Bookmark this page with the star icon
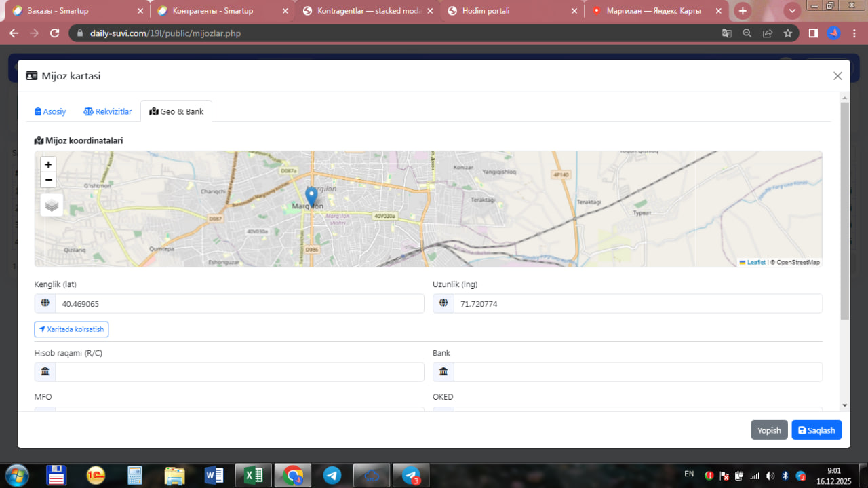Image resolution: width=868 pixels, height=488 pixels. coord(787,33)
